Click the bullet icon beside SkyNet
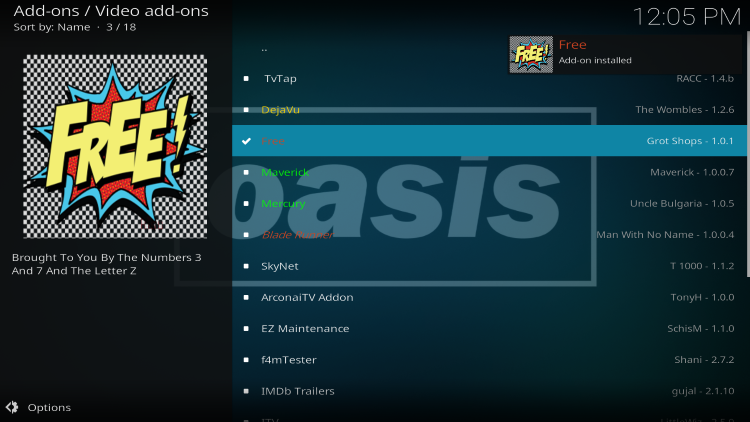Viewport: 750px width, 422px height. 246,266
